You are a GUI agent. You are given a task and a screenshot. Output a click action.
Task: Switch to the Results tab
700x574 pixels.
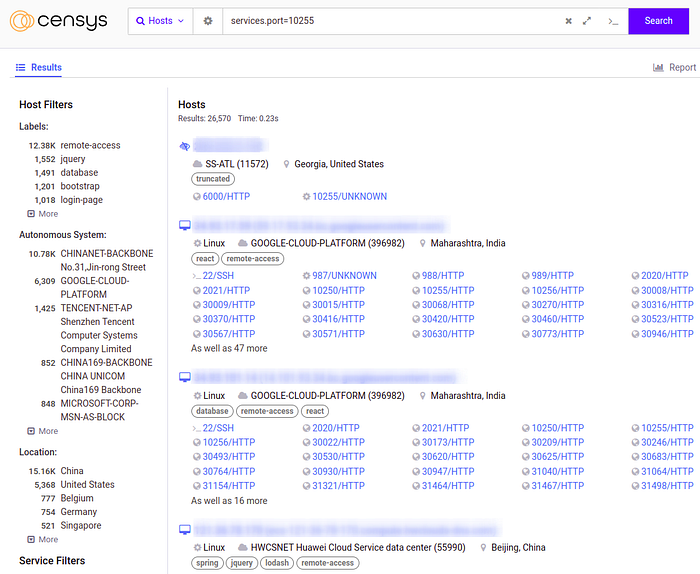click(x=39, y=67)
